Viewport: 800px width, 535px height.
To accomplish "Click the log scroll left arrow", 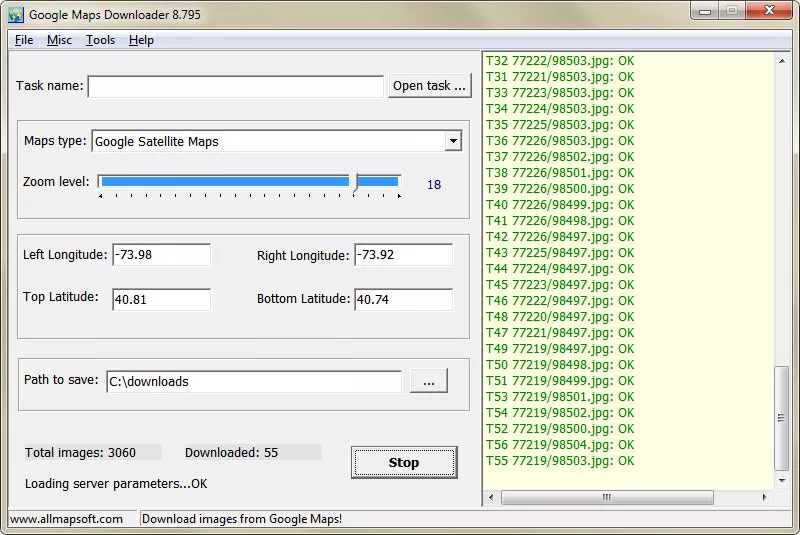I will tap(491, 497).
